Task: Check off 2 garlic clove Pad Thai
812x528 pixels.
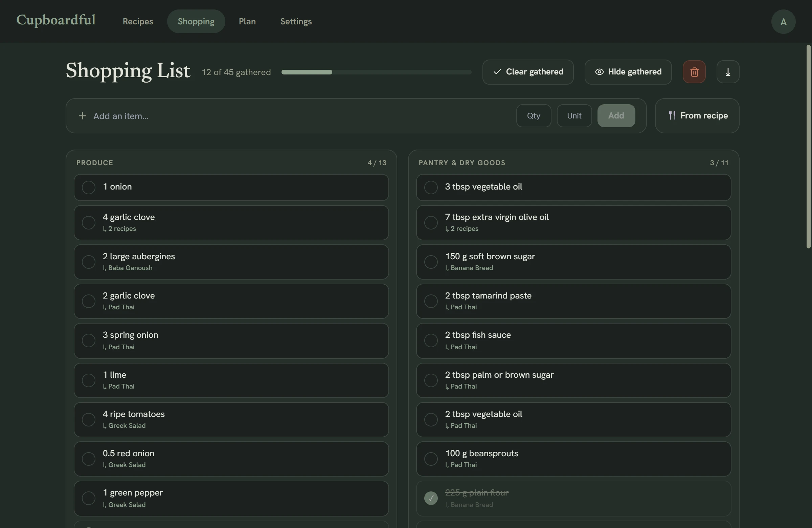Action: [88, 301]
